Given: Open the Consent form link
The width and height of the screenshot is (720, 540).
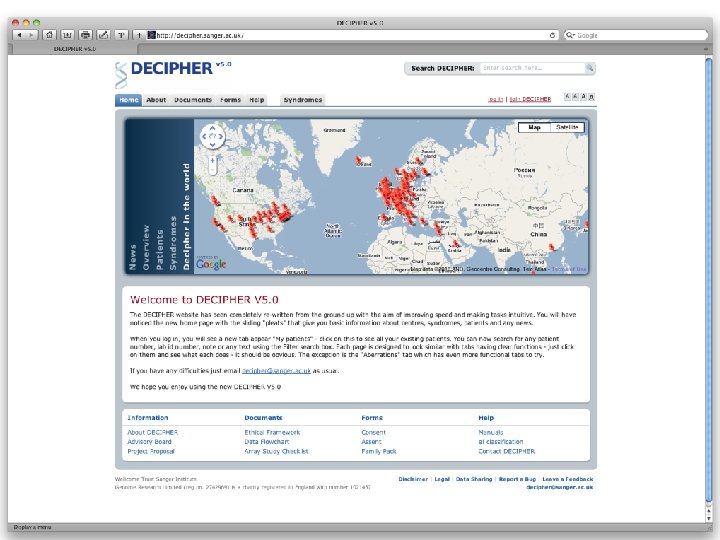Looking at the screenshot, I should 373,433.
